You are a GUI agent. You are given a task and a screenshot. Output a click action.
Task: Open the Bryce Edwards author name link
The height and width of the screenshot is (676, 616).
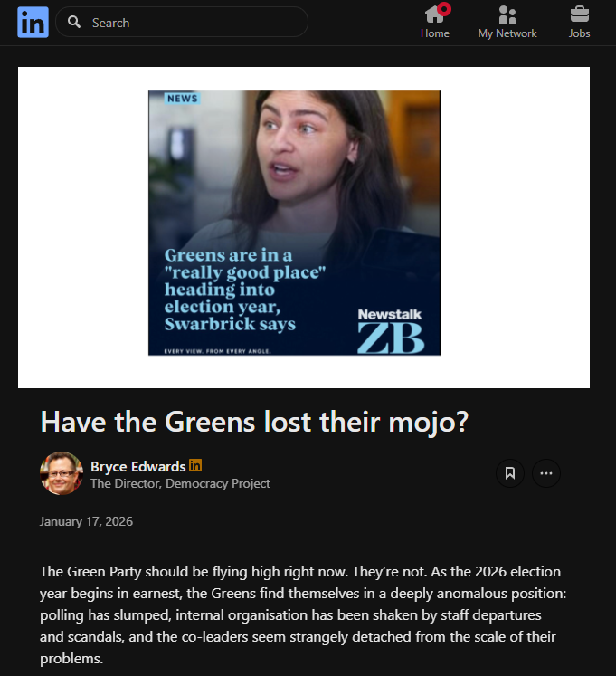click(x=137, y=466)
